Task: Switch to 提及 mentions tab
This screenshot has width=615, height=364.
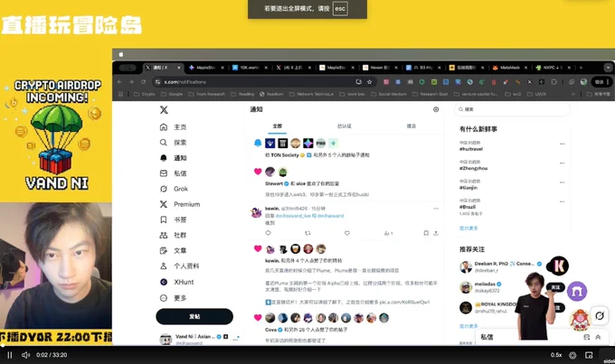Action: [x=411, y=126]
